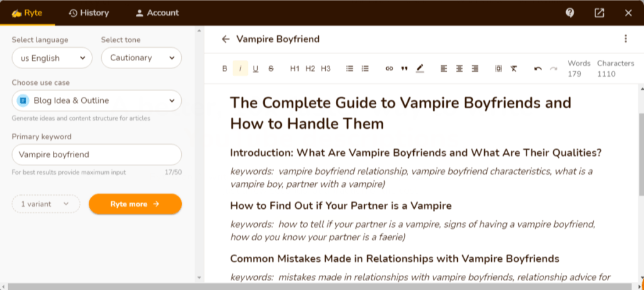Clear text formatting
This screenshot has height=290, width=644.
[514, 69]
